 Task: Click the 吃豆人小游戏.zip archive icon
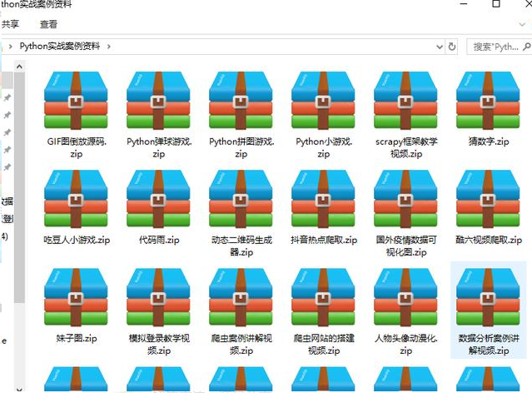click(76, 199)
